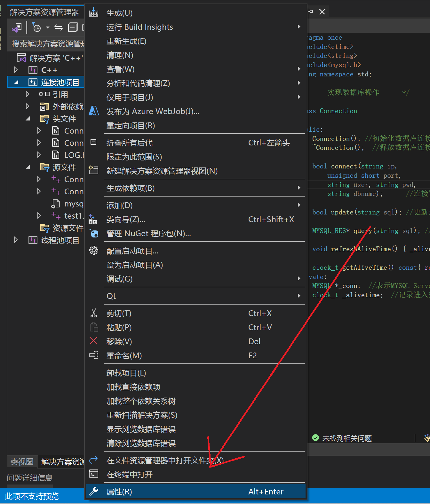Select 生成(U) build menu item
This screenshot has height=504, width=430.
point(195,13)
